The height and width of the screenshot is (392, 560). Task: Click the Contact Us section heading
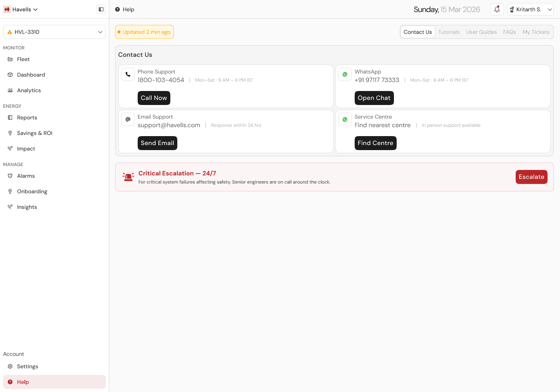pos(135,55)
